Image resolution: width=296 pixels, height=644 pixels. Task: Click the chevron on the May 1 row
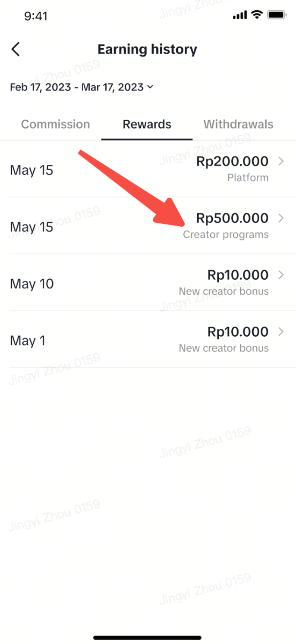click(281, 331)
